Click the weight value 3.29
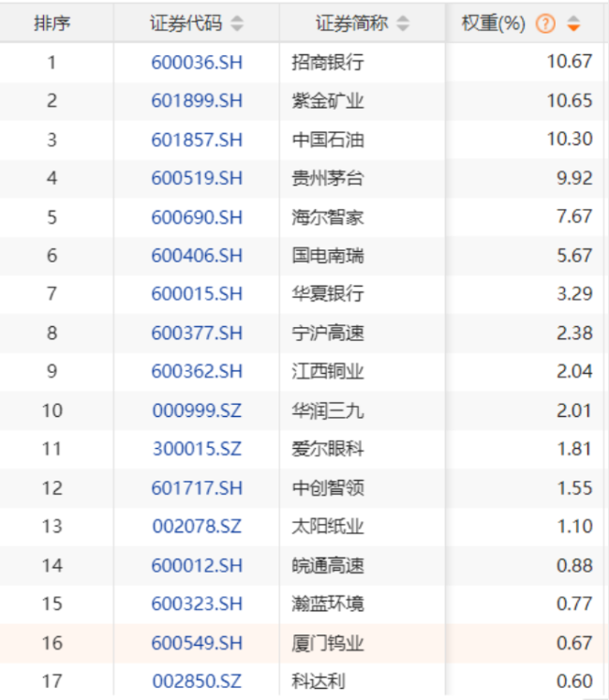The width and height of the screenshot is (609, 700). 574,293
